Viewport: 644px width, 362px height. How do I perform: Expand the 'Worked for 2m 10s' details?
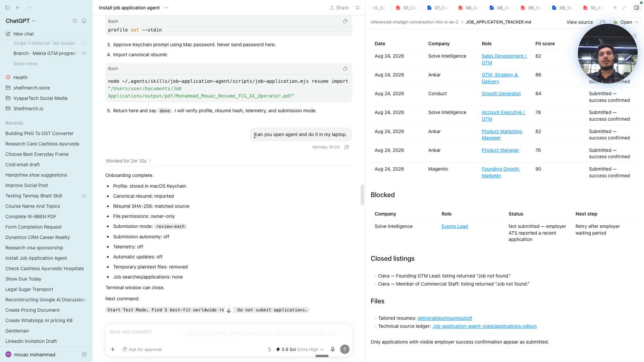(x=128, y=161)
